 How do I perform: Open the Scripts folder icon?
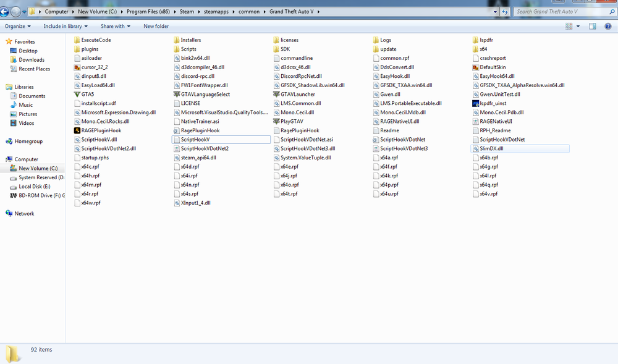tap(177, 49)
